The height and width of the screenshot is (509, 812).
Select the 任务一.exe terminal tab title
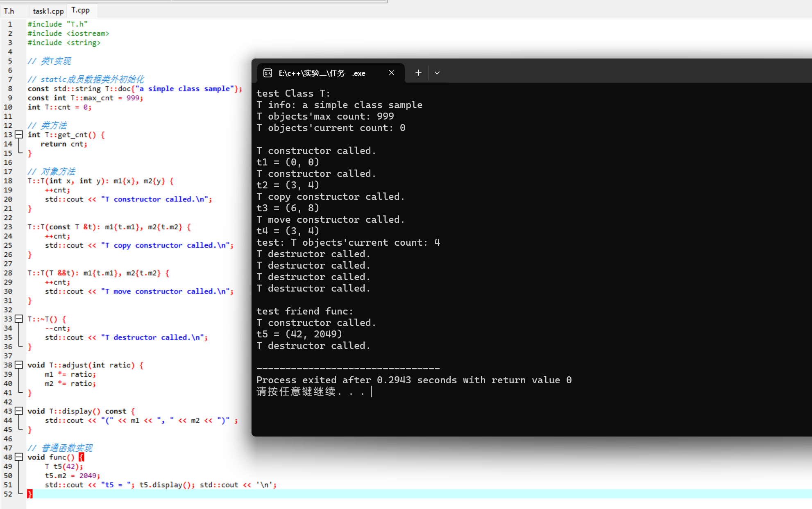322,73
